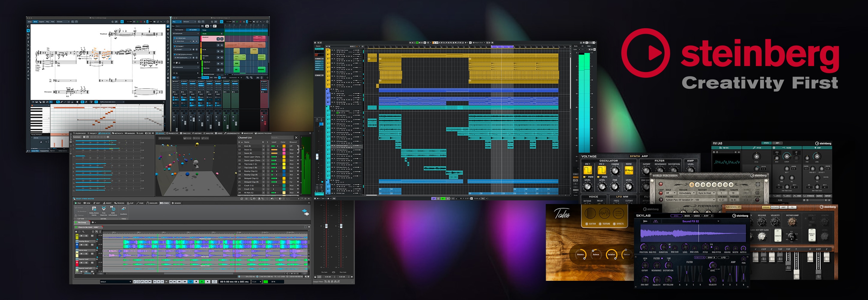This screenshot has width=868, height=300.
Task: Mute the Kick (R) channel
Action: pos(263,146)
